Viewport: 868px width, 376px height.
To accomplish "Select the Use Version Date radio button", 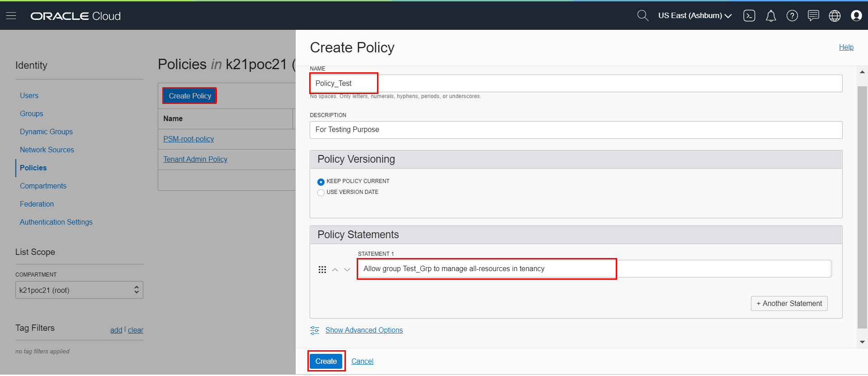I will [x=321, y=193].
